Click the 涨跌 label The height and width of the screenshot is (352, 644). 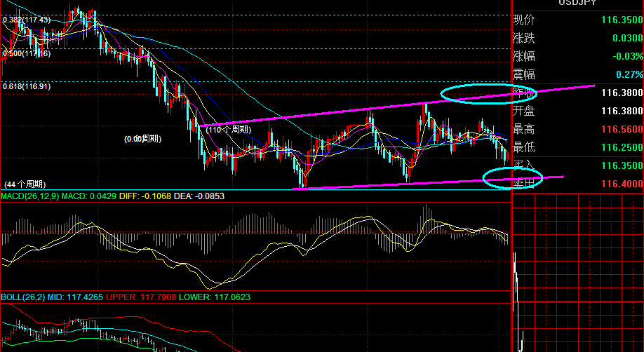pos(523,38)
